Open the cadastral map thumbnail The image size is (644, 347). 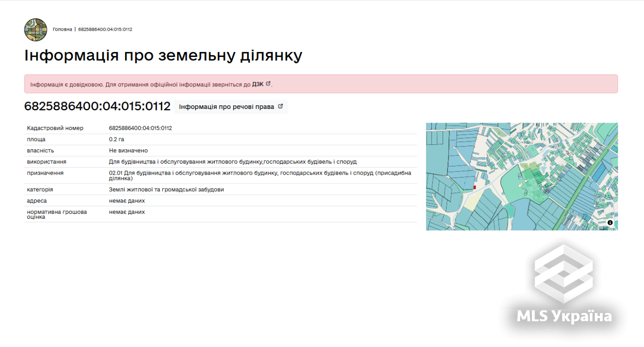point(522,176)
